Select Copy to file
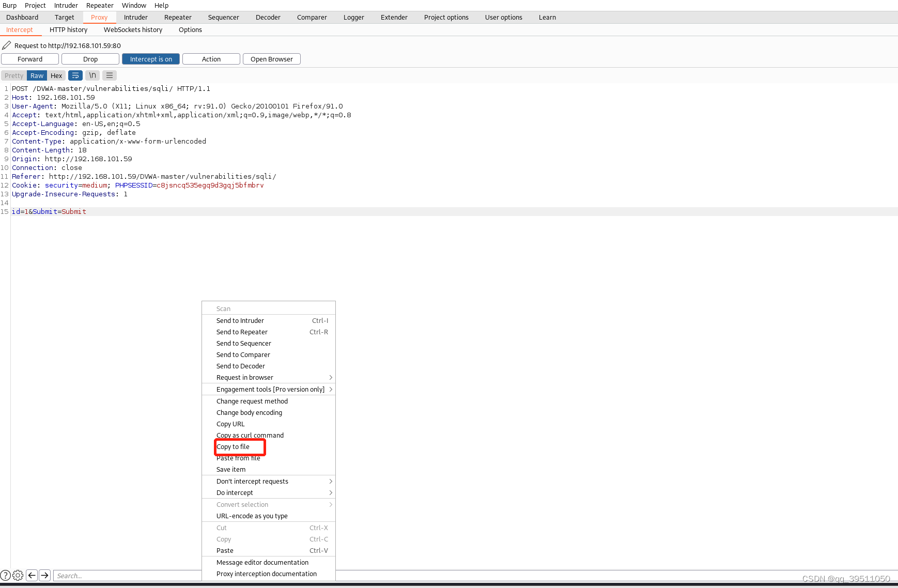898x588 pixels. tap(269, 447)
